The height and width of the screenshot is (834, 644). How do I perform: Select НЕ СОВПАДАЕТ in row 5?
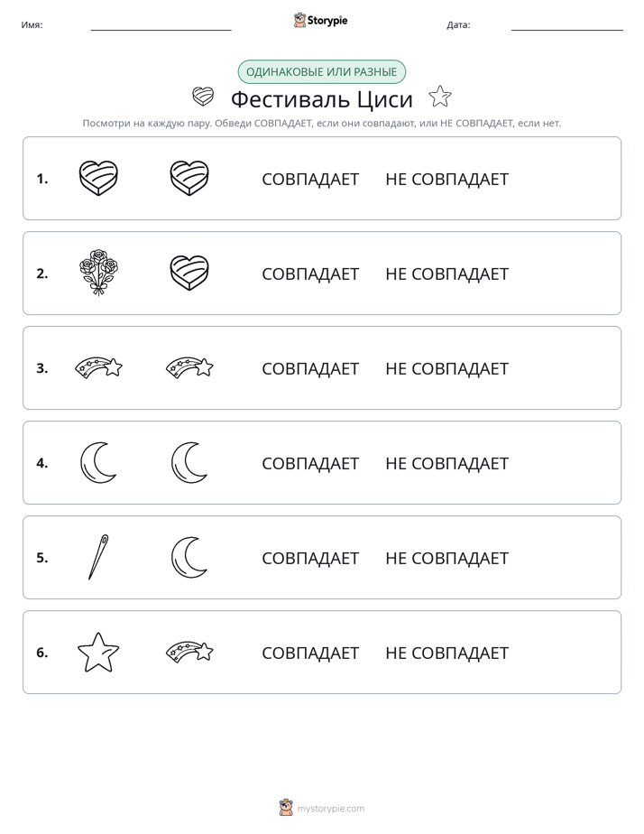click(446, 558)
